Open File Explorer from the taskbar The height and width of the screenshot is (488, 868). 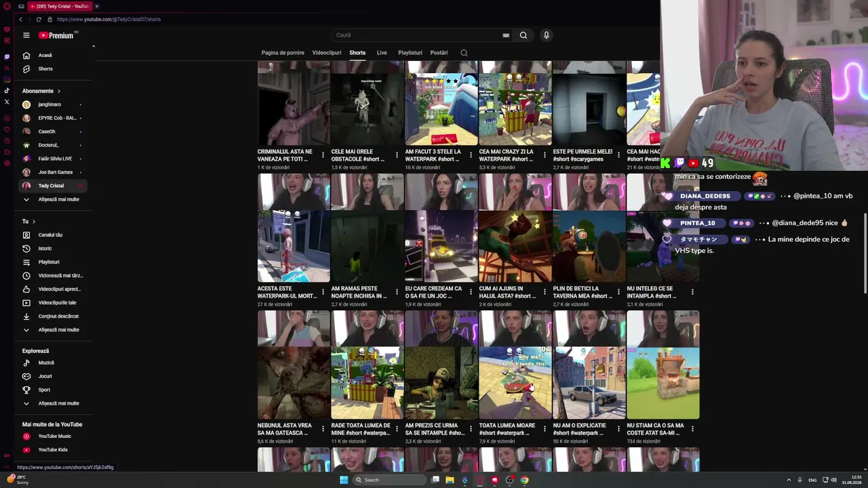[450, 480]
